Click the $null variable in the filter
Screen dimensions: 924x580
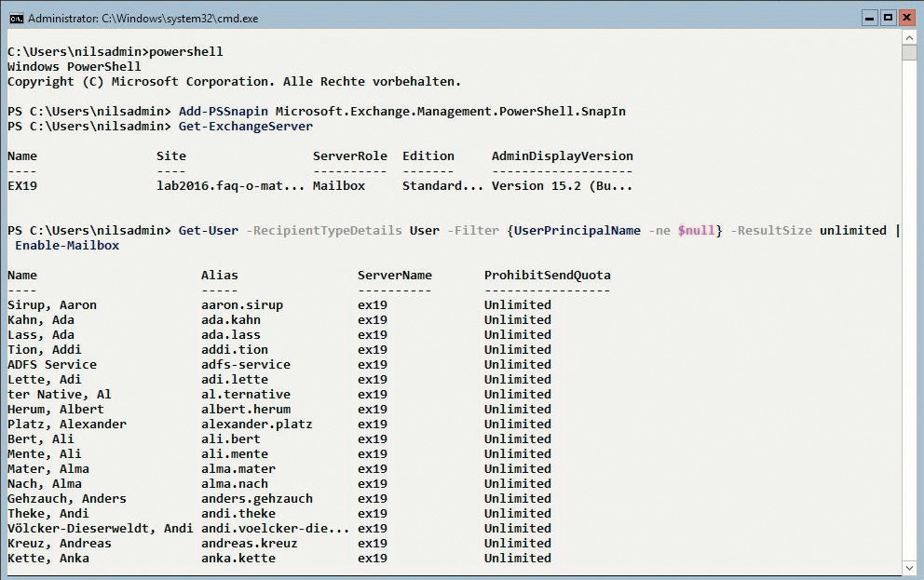coord(696,231)
